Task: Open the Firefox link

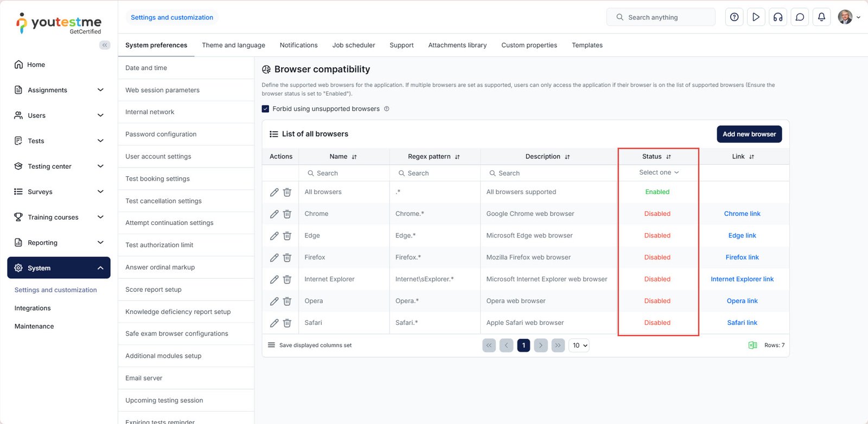Action: tap(742, 258)
